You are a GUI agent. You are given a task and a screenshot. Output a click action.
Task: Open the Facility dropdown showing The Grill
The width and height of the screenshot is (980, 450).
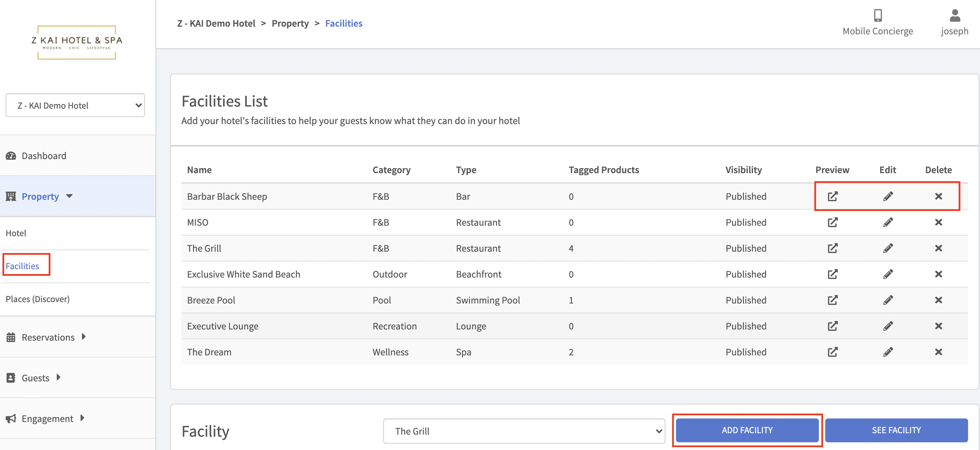524,431
